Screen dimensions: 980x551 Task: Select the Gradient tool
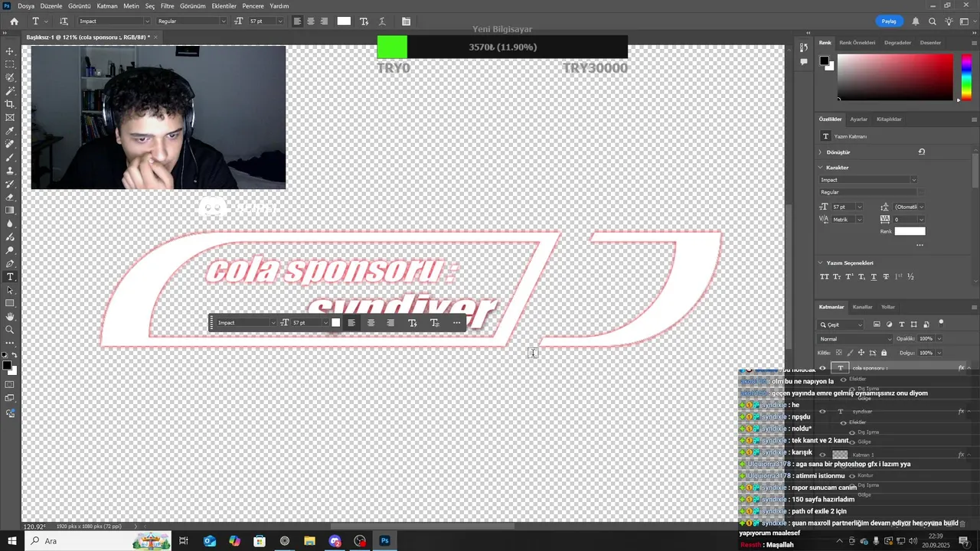[x=10, y=210]
